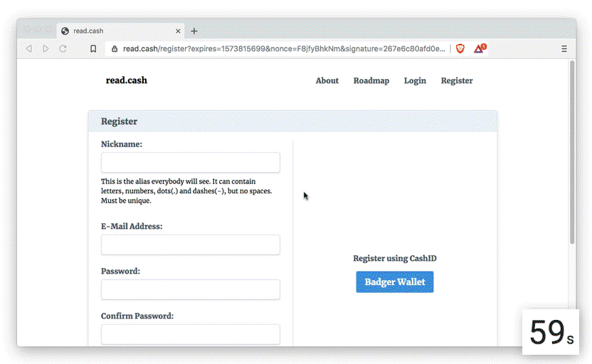Open the Register nav link

click(457, 81)
